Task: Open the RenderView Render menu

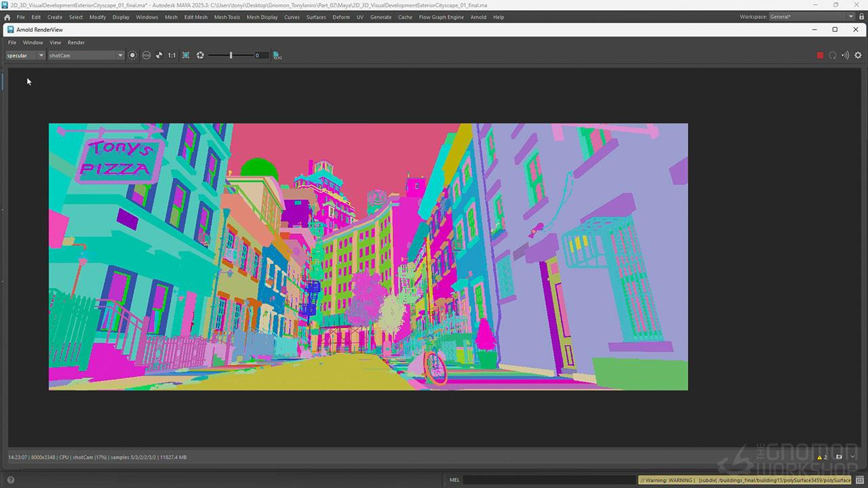Action: (76, 43)
